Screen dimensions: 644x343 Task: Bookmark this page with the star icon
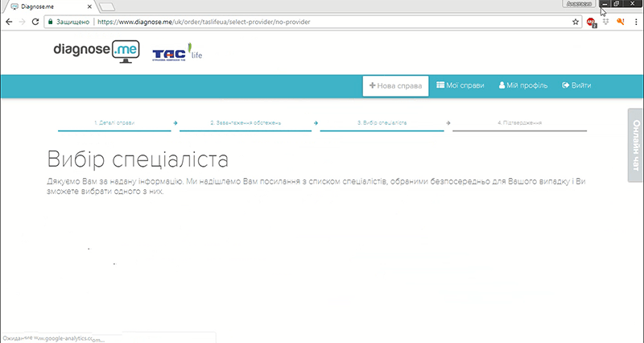coord(576,22)
